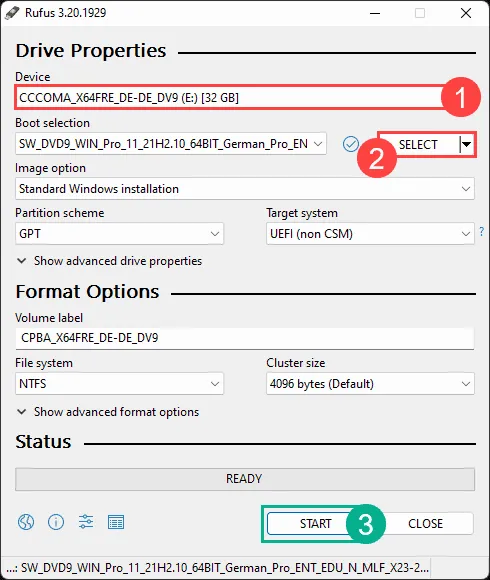
Task: Open application settings sliders icon
Action: click(x=86, y=522)
